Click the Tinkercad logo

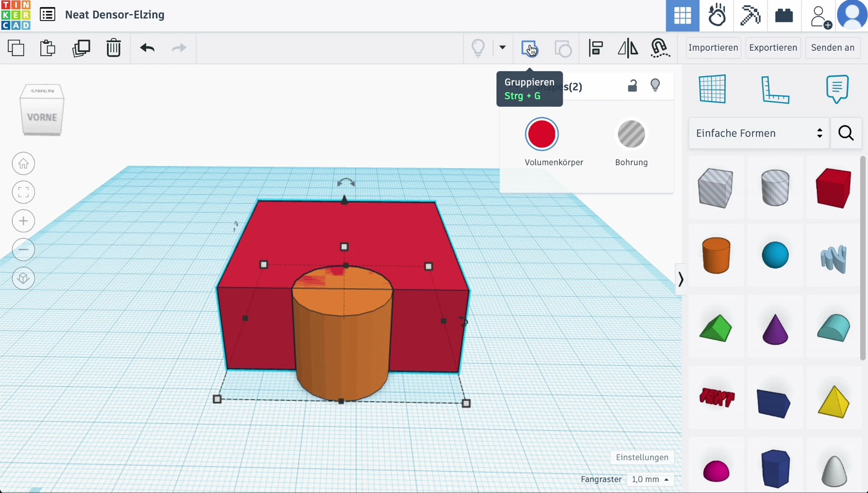click(x=16, y=15)
